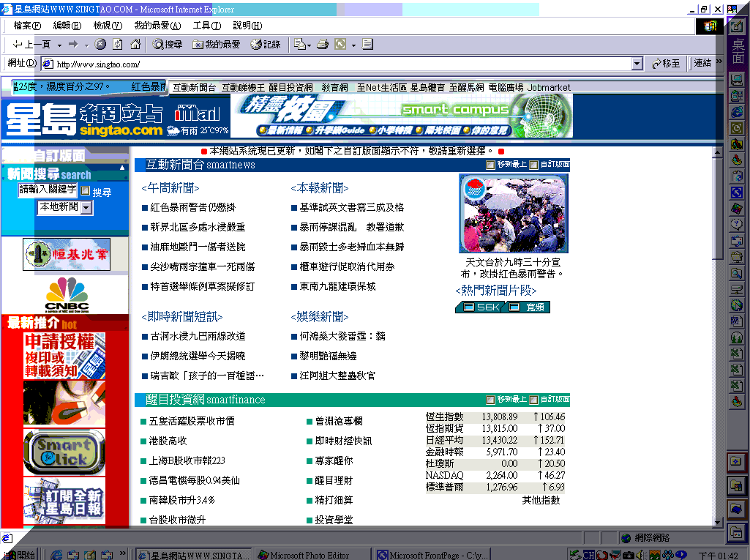Image resolution: width=750 pixels, height=560 pixels.
Task: Switch to Microsoft FrontPage taskbar button
Action: pos(433,555)
